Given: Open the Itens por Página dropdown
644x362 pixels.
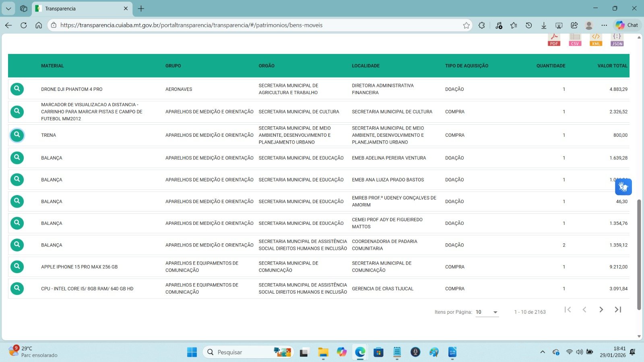Looking at the screenshot, I should point(487,312).
